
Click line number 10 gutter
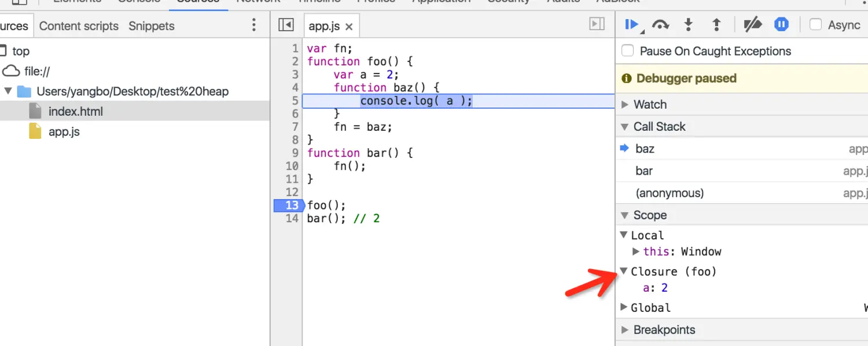292,166
